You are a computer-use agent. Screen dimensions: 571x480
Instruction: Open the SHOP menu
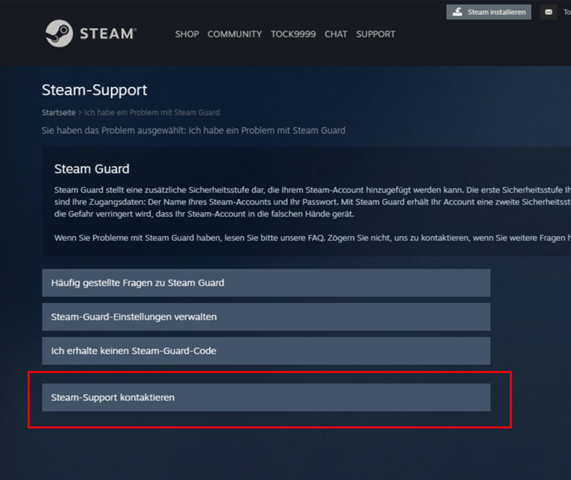point(187,34)
